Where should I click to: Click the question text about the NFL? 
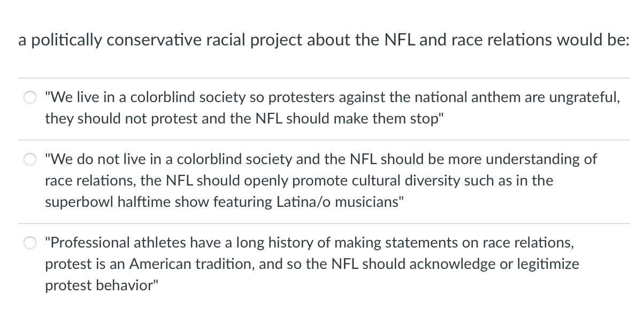pyautogui.click(x=321, y=40)
